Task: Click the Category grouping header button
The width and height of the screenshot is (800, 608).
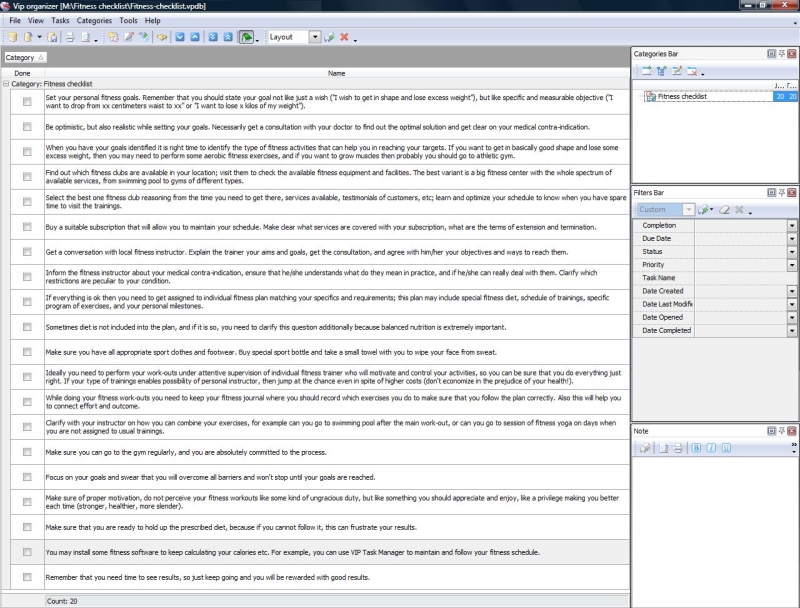Action: point(20,58)
